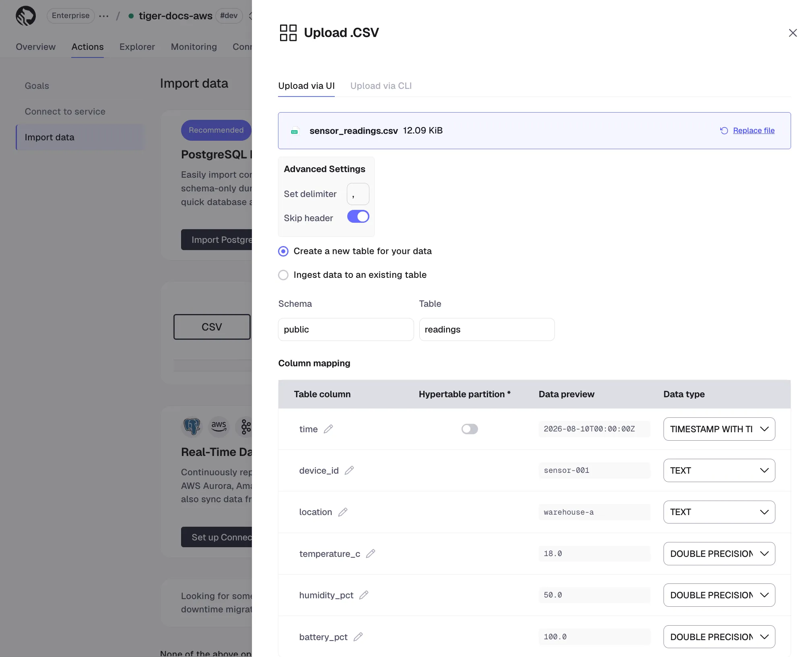This screenshot has height=657, width=812.
Task: Click the Set up Connector button
Action: pos(216,537)
